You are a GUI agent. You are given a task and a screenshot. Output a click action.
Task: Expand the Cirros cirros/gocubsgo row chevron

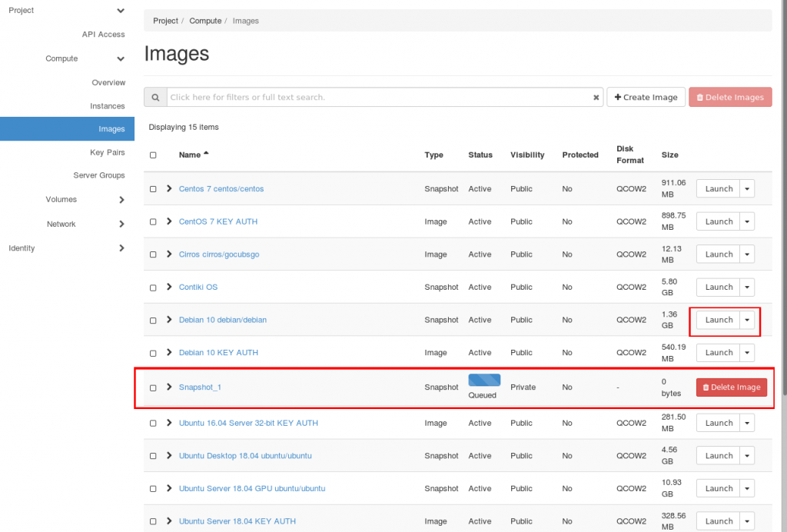(169, 254)
